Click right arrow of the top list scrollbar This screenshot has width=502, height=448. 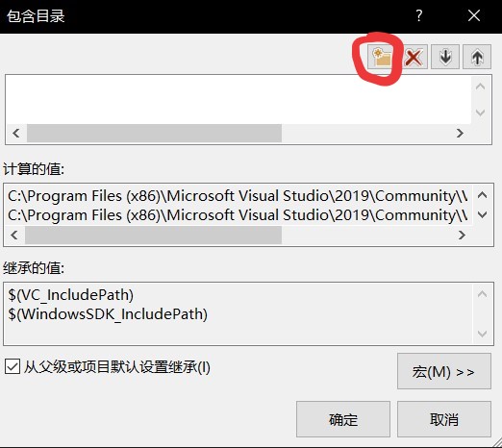click(x=461, y=133)
